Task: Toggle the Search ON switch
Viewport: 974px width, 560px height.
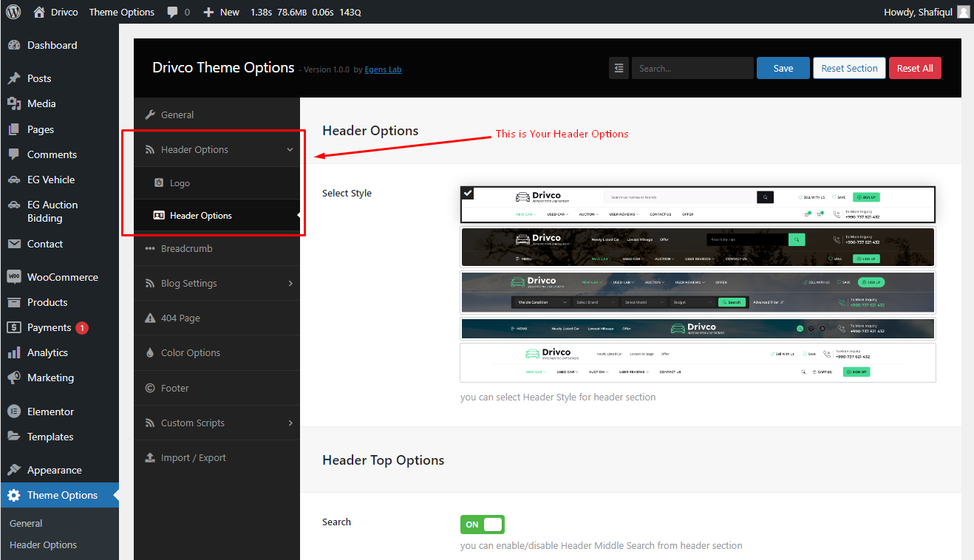Action: (482, 525)
